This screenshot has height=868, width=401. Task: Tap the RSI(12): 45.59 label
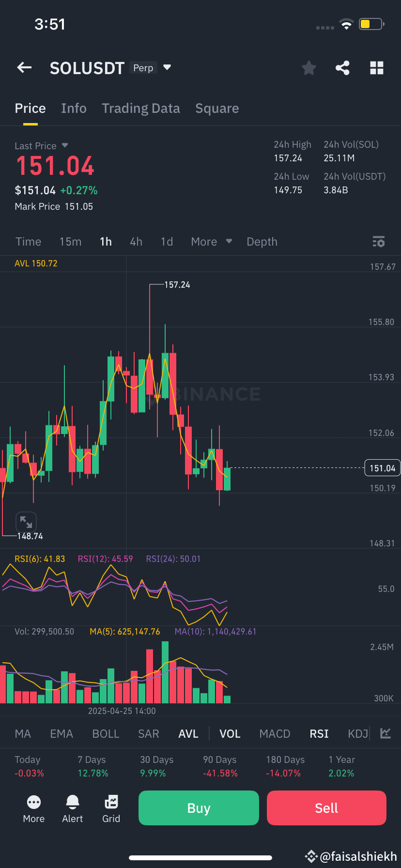click(105, 559)
